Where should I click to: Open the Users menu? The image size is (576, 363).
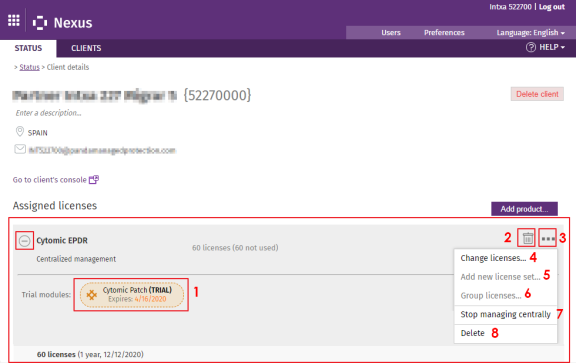tap(391, 33)
